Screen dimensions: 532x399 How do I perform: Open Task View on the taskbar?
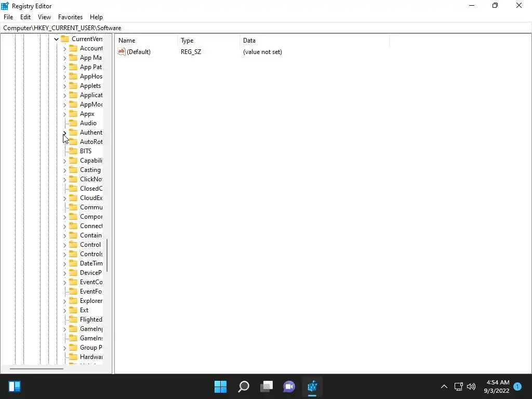[267, 387]
